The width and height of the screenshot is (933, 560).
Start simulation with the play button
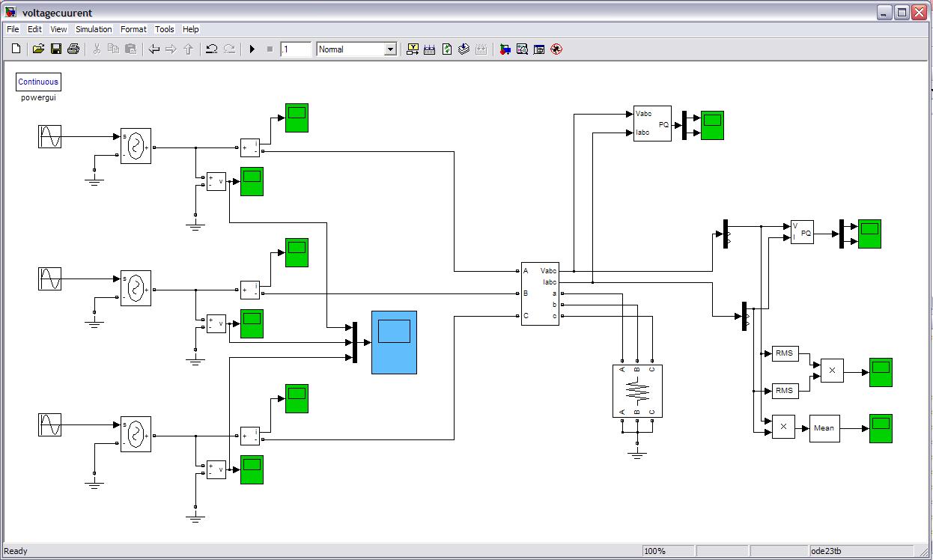[x=252, y=49]
